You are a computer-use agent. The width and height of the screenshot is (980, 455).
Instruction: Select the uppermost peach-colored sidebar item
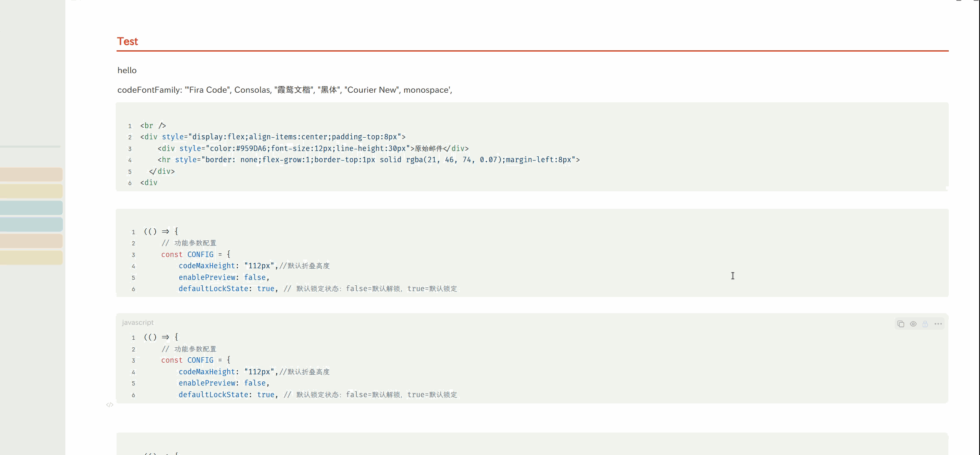[31, 175]
